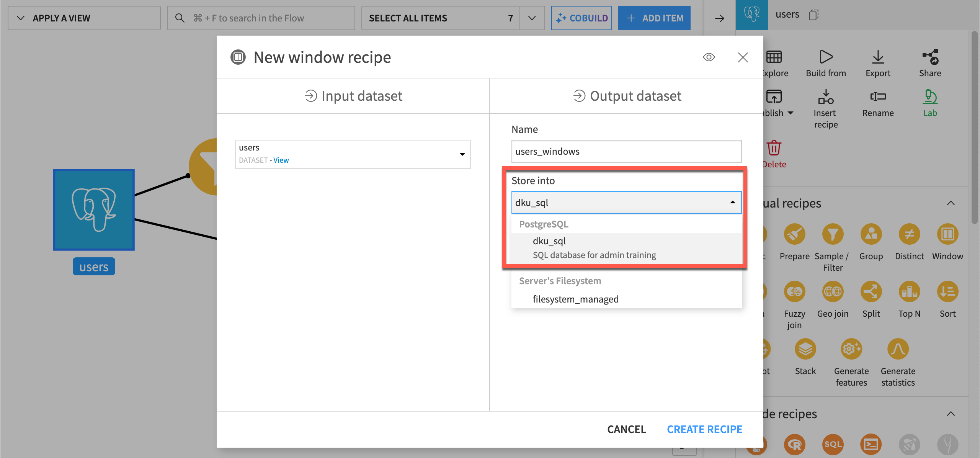
Task: Close the New window recipe dialog
Action: tap(743, 57)
